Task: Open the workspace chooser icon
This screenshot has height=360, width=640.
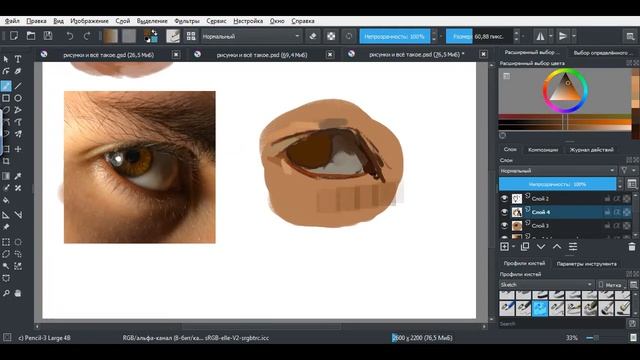Action: [x=630, y=36]
